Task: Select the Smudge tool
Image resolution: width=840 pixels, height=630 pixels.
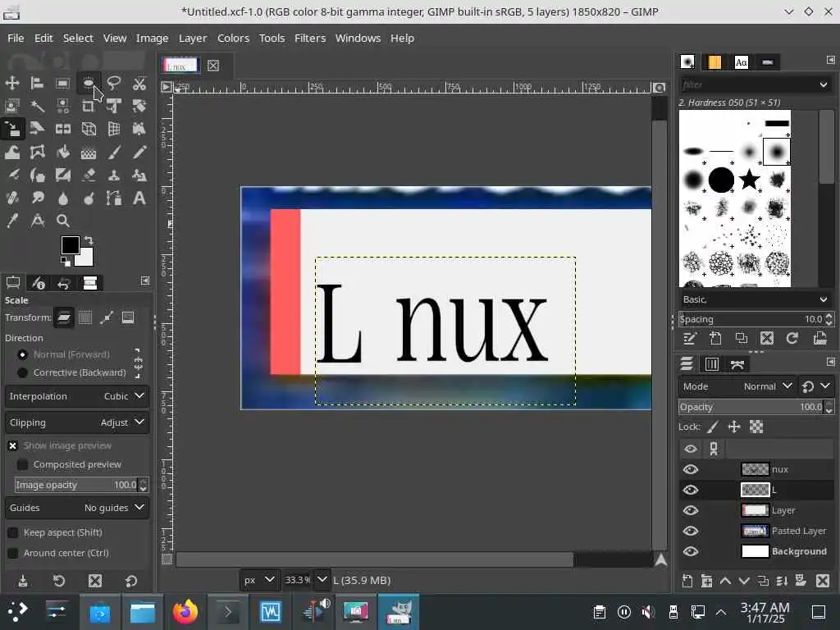Action: click(x=37, y=199)
